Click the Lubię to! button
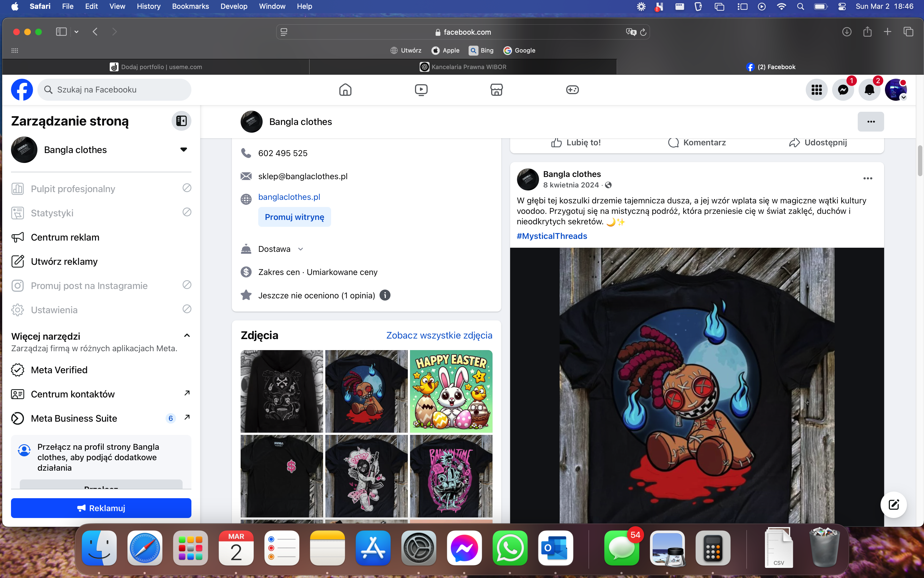Viewport: 924px width, 578px height. [575, 143]
